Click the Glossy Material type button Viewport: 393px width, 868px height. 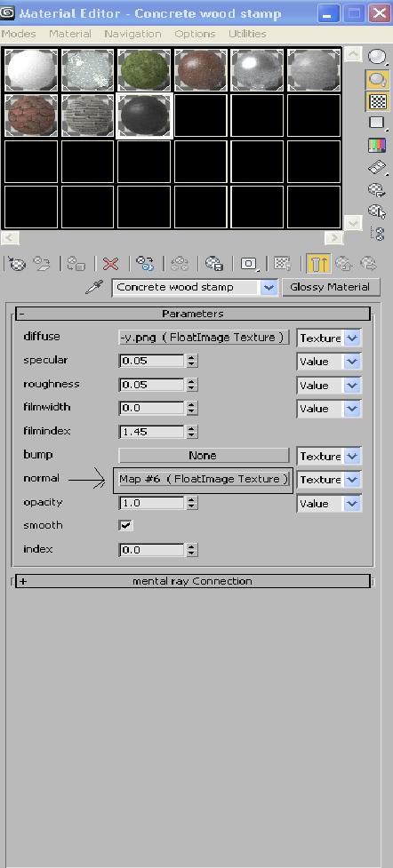[330, 287]
